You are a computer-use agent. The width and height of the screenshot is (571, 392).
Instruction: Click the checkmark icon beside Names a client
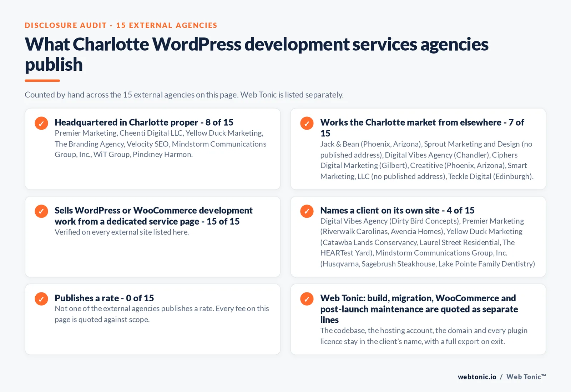pos(307,211)
